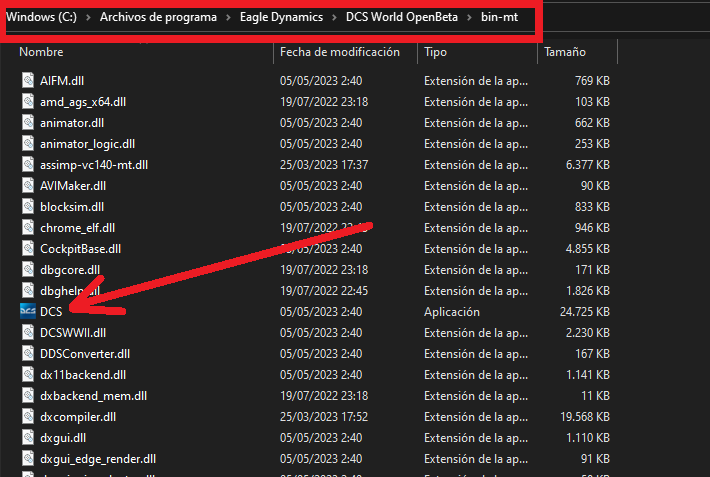
Task: Click the 19.568 KB size of dxcompiler.dll
Action: tap(585, 417)
